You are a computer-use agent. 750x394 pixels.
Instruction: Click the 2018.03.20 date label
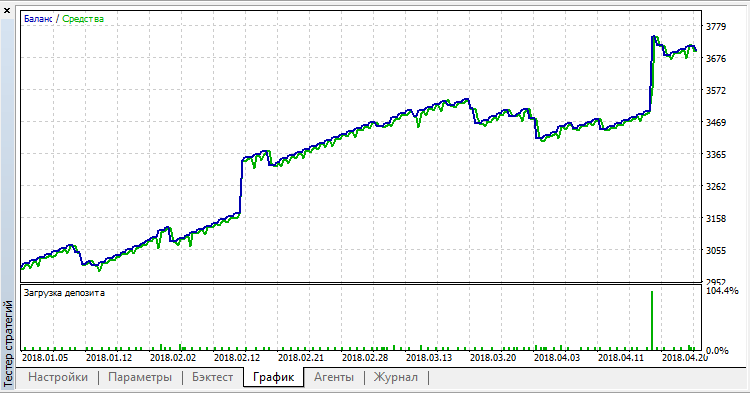pyautogui.click(x=493, y=358)
